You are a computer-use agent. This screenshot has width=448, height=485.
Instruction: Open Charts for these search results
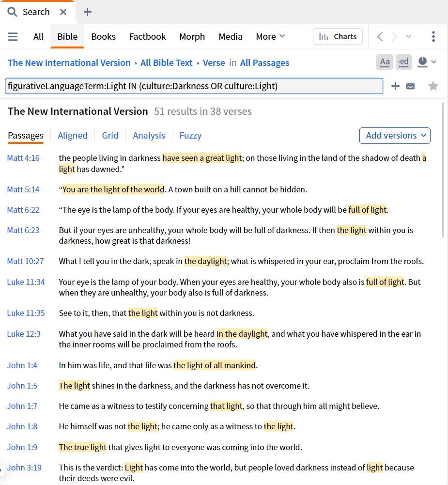338,36
